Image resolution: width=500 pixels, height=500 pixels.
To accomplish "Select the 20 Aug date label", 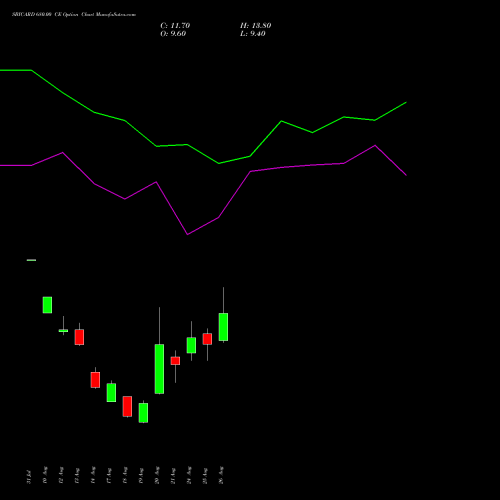I will (x=157, y=475).
